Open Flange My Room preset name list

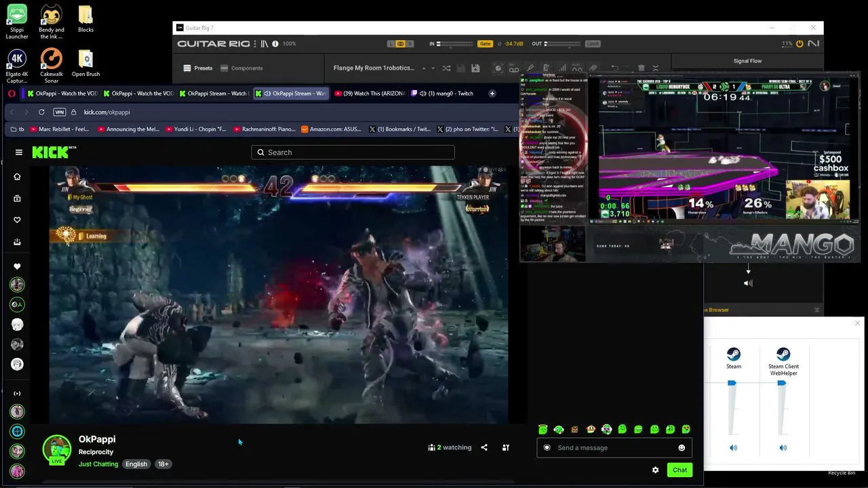point(374,68)
